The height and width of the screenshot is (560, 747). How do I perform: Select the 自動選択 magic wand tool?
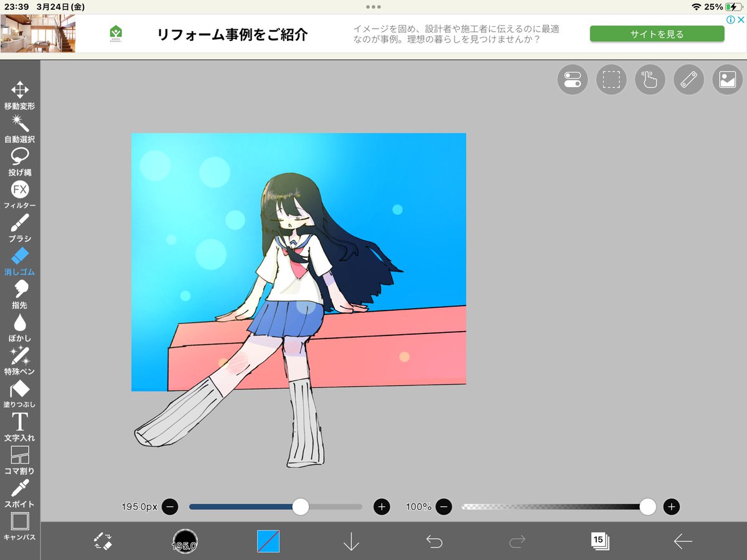pos(20,128)
